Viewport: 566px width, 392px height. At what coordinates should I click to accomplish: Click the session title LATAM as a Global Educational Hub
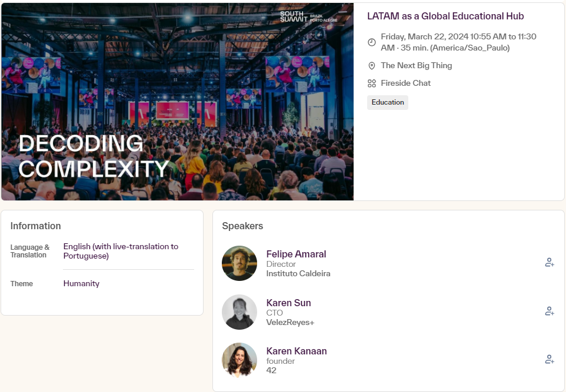pyautogui.click(x=445, y=16)
